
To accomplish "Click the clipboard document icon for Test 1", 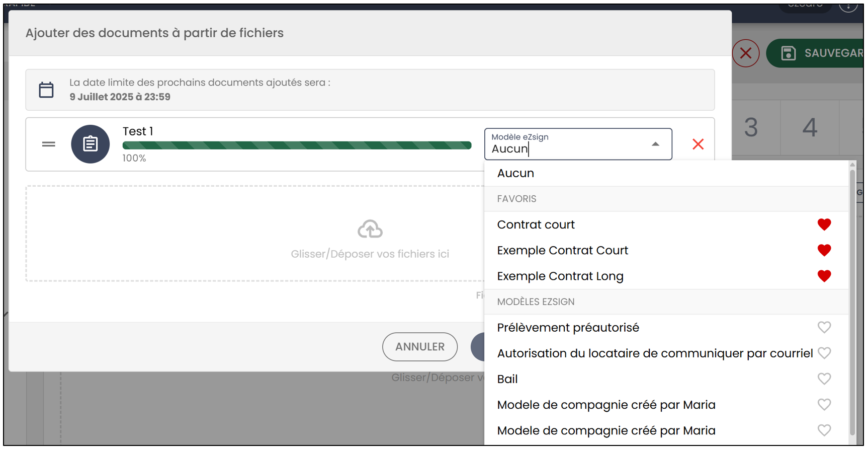I will 91,144.
